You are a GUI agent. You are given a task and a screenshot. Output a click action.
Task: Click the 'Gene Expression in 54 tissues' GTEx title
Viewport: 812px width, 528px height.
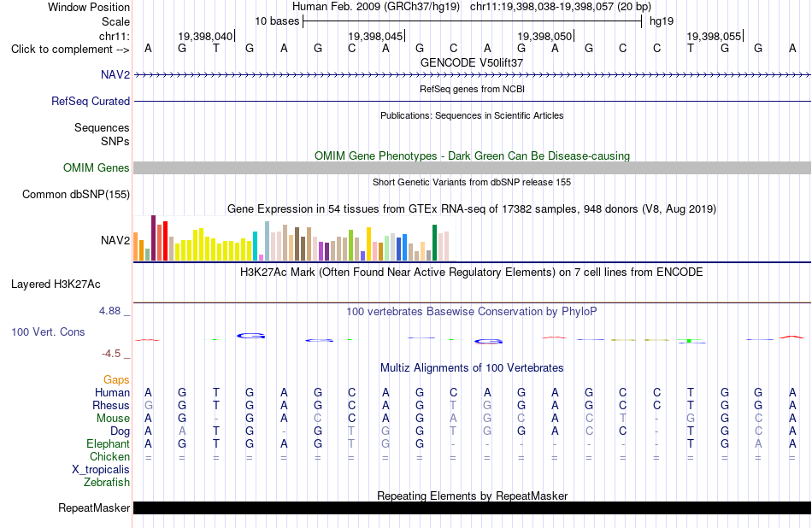(472, 209)
